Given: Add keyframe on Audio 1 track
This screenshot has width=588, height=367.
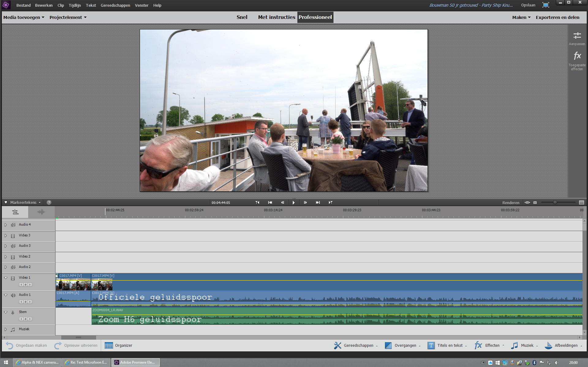Looking at the screenshot, I should click(25, 302).
